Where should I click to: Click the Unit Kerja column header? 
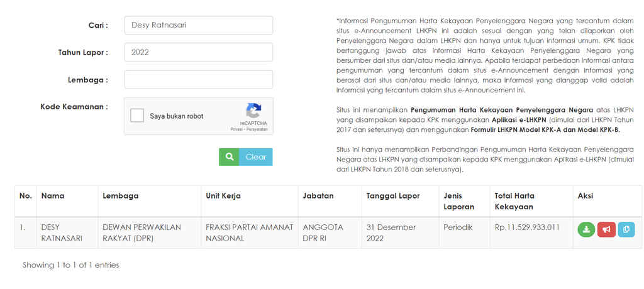[223, 196]
